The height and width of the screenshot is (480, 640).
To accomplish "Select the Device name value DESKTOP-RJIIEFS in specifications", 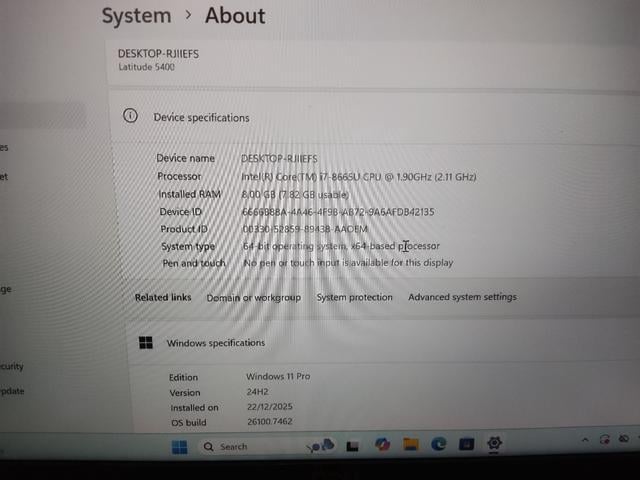I will coord(279,158).
